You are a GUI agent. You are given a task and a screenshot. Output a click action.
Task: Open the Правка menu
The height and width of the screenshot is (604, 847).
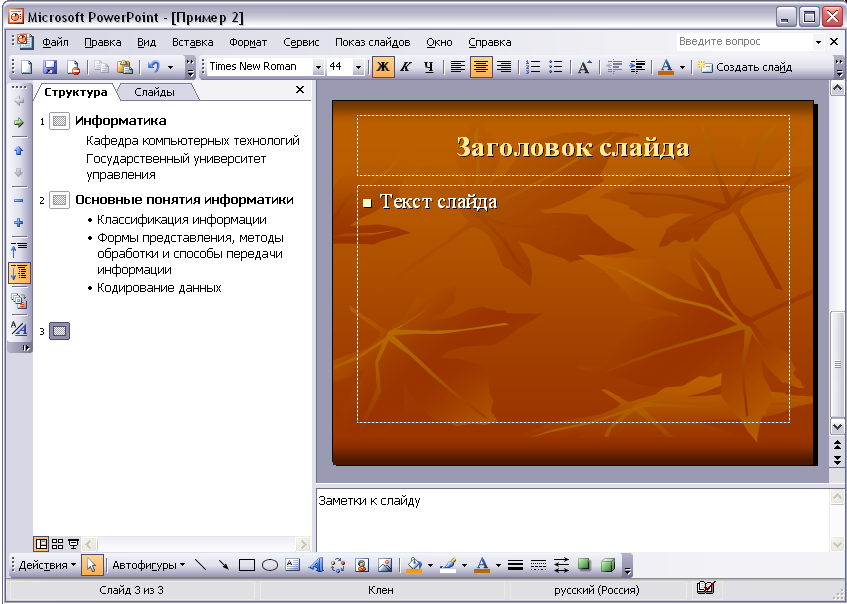[103, 42]
